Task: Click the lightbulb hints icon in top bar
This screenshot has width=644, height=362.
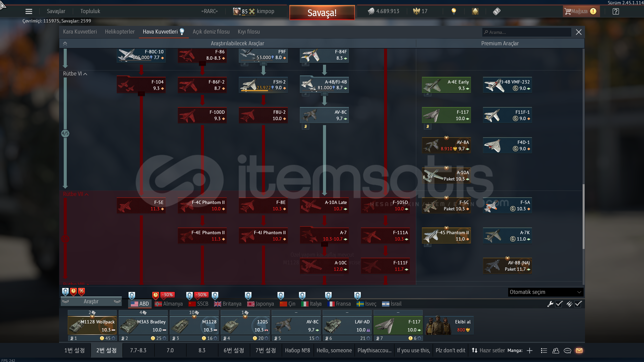Action: pos(454,11)
